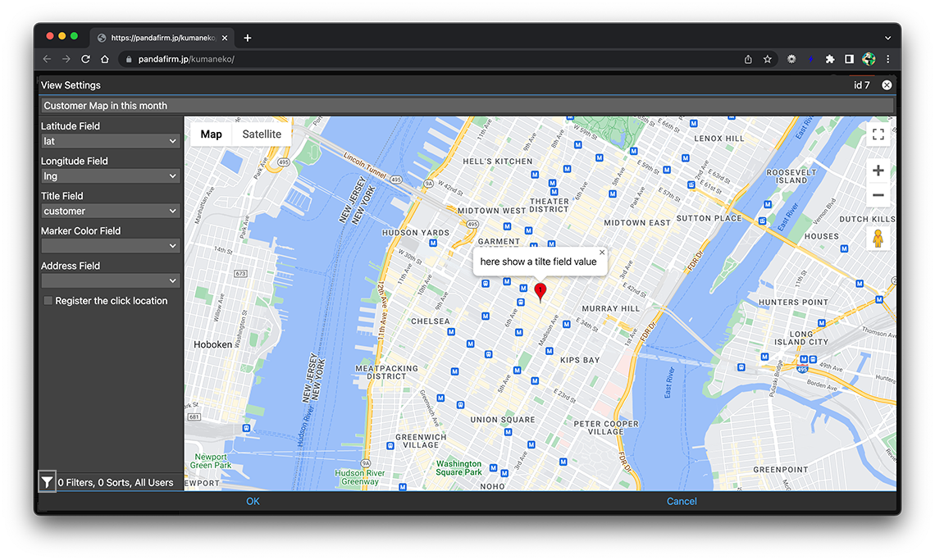
Task: Expand the Longitude Field dropdown
Action: [x=110, y=176]
